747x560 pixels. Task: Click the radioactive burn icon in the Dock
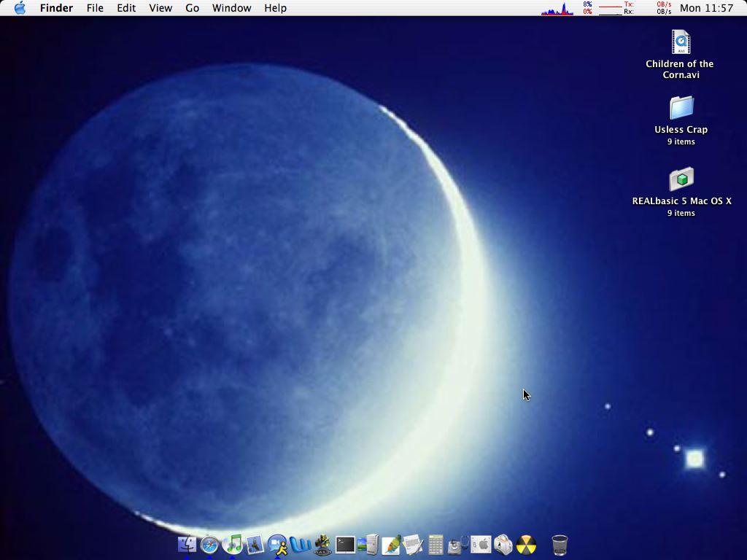525,544
